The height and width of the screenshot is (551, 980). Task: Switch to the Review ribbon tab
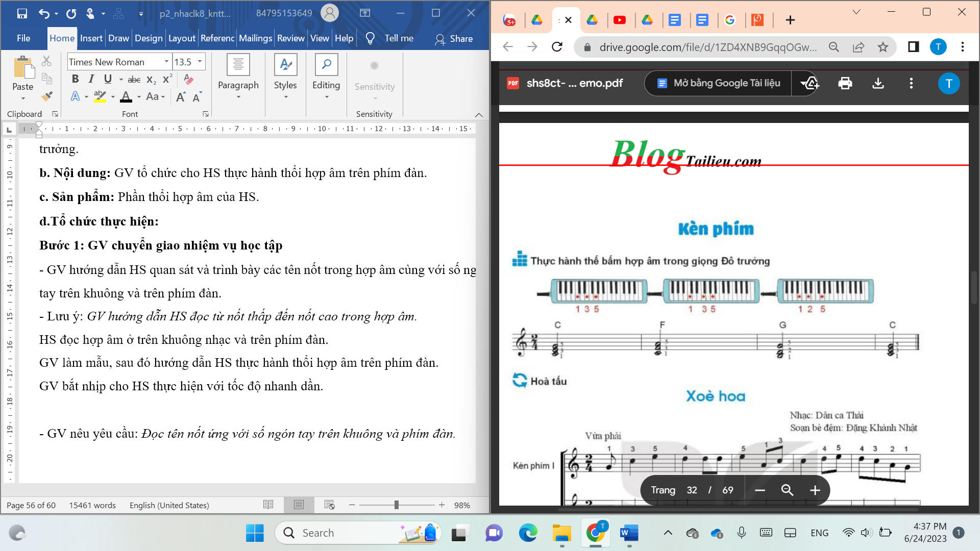tap(290, 38)
